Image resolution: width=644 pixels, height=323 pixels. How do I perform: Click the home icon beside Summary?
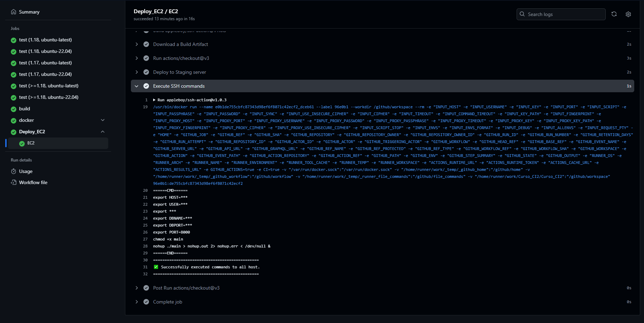click(14, 12)
